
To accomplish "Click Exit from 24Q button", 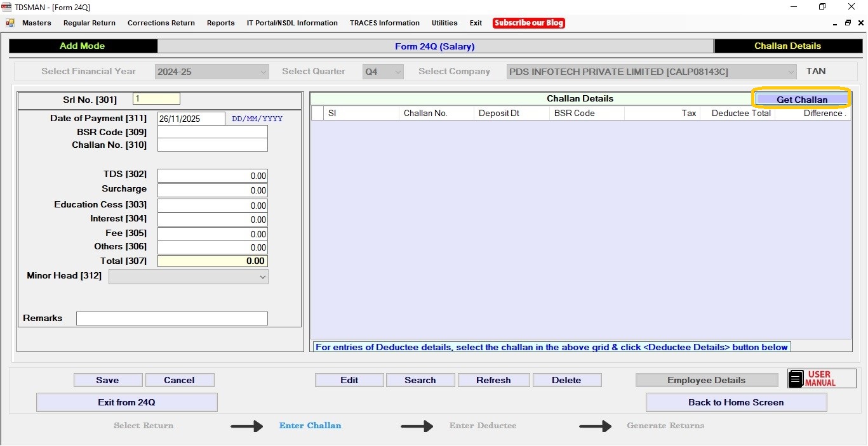I will (126, 402).
